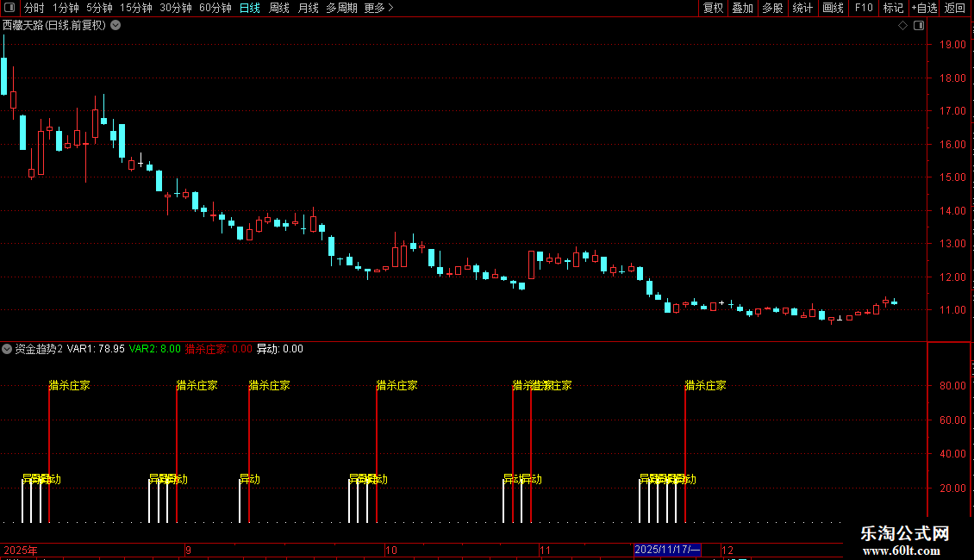The width and height of the screenshot is (974, 560).
Task: Toggle the right side panel icon
Action: pos(919,26)
